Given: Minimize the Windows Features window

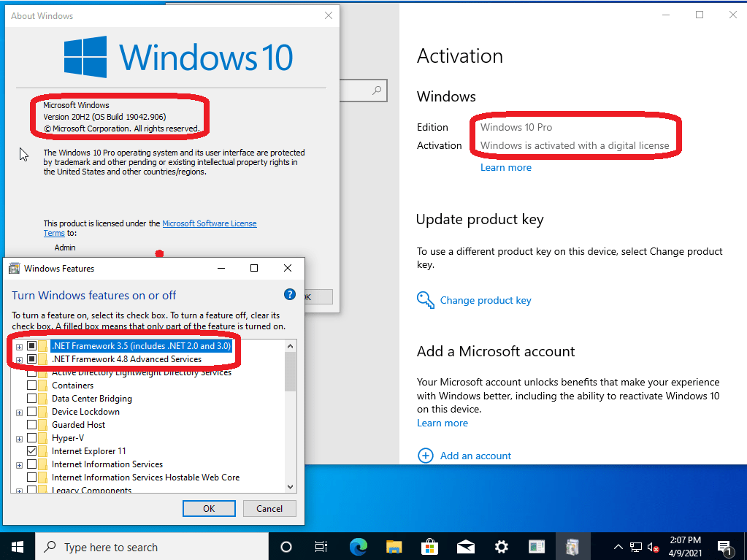Looking at the screenshot, I should [x=221, y=268].
